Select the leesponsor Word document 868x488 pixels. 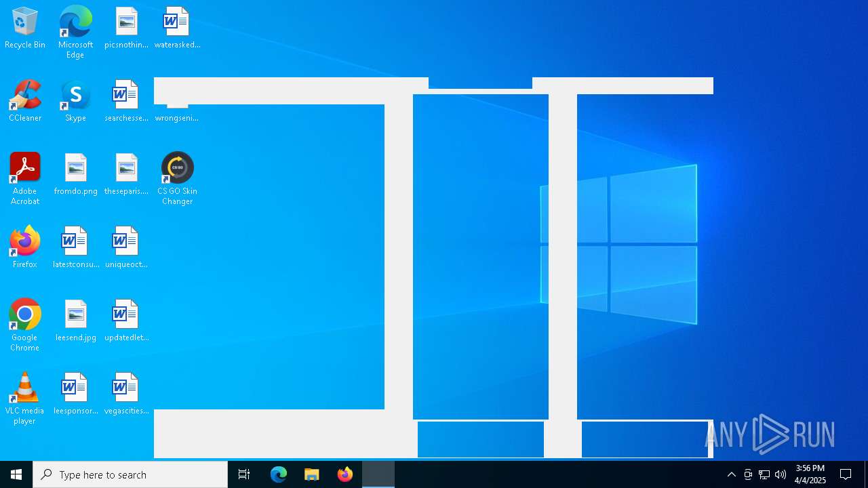[75, 394]
